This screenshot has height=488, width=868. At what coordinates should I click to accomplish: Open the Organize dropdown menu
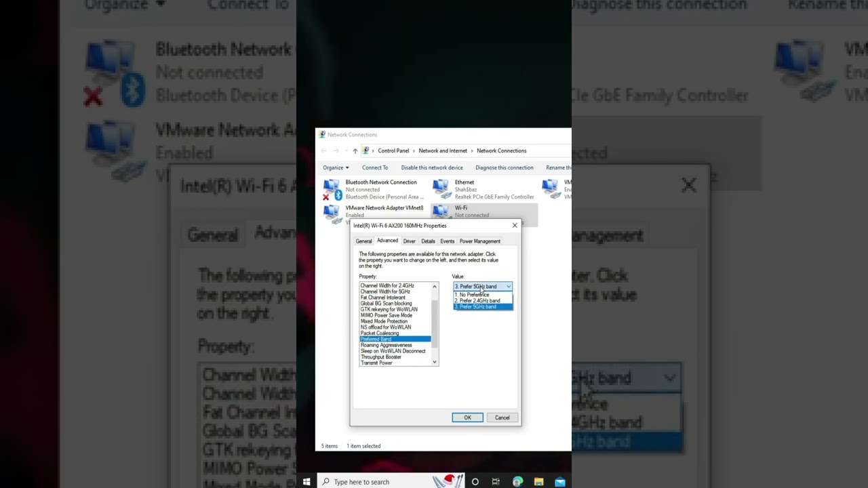(336, 167)
